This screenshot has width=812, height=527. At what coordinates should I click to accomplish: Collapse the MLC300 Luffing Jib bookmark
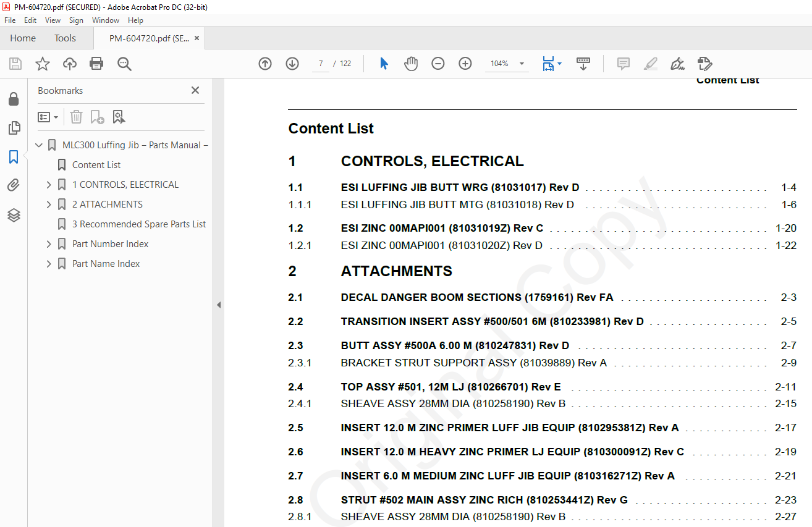[39, 145]
